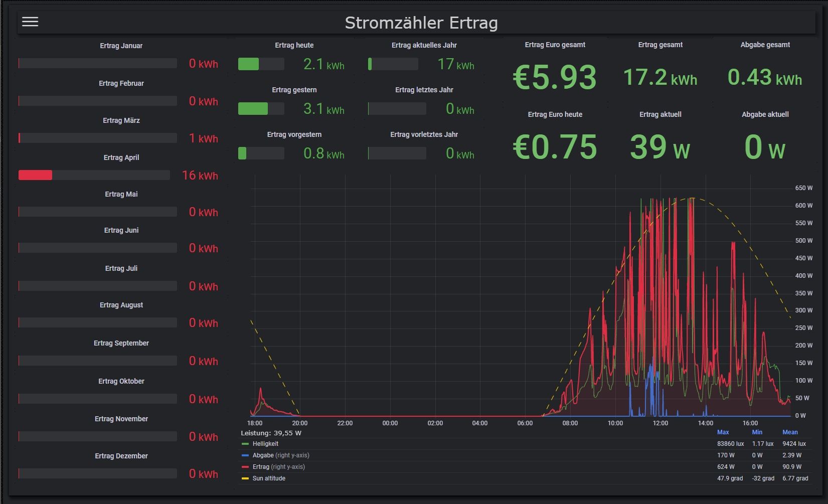Click blue Abgabe legend color swatch
828x504 pixels.
pos(245,455)
